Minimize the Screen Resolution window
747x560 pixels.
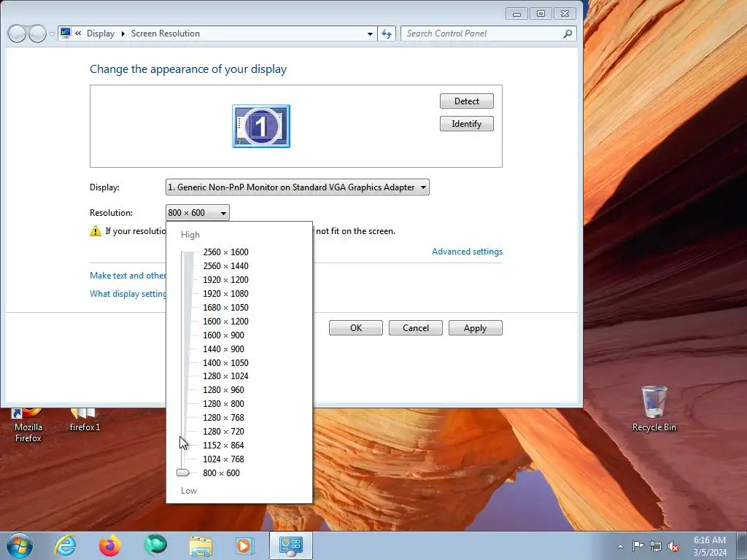(x=517, y=13)
